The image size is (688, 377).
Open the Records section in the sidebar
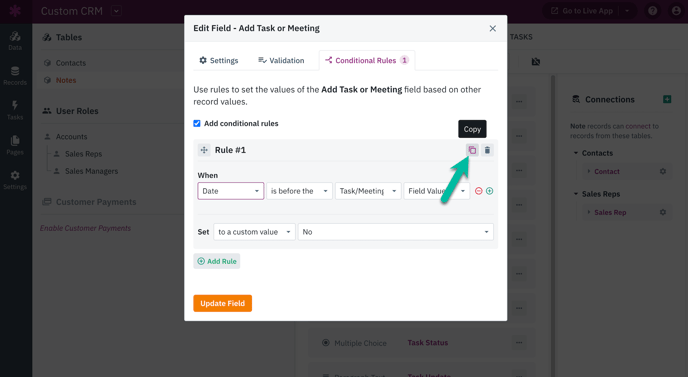coord(15,75)
